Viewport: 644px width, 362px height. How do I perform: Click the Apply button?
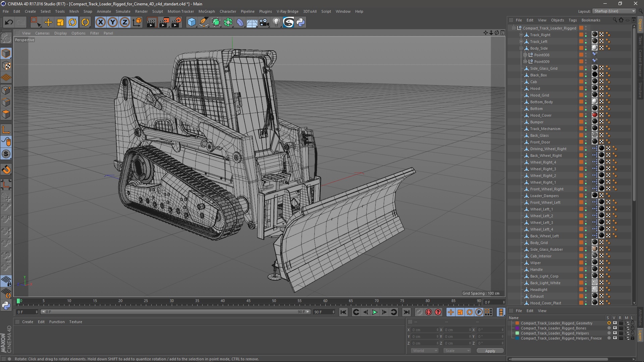(x=490, y=351)
